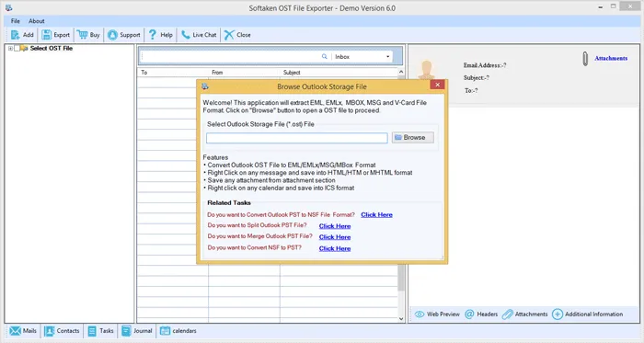Show Additional Information plus icon
Viewport: 644px width, 343px height.
click(558, 314)
